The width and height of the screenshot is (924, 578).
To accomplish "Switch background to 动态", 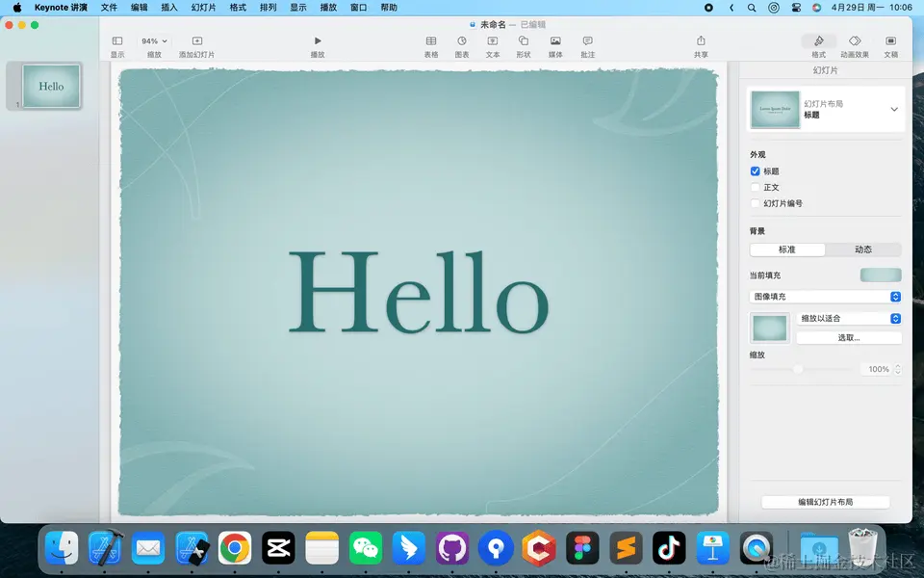I will (863, 250).
